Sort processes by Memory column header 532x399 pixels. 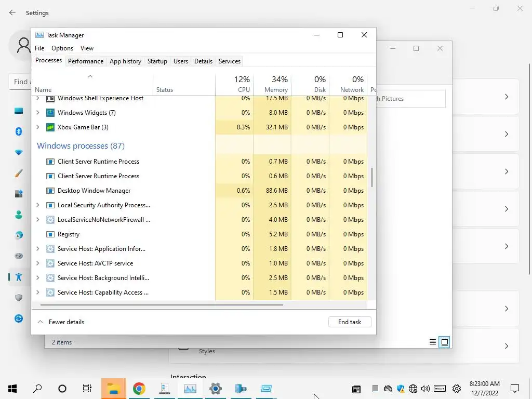pyautogui.click(x=272, y=84)
